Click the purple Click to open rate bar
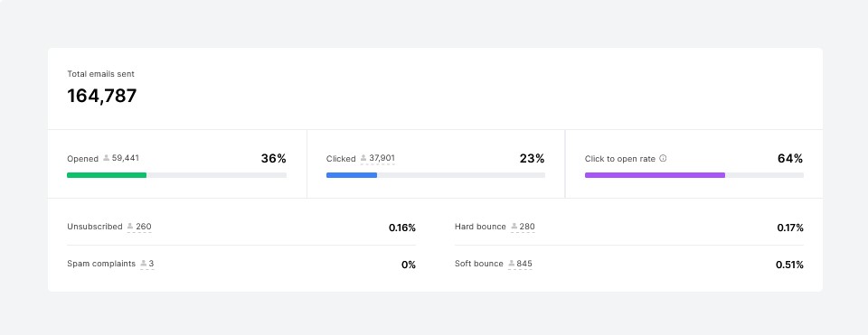 tap(655, 175)
